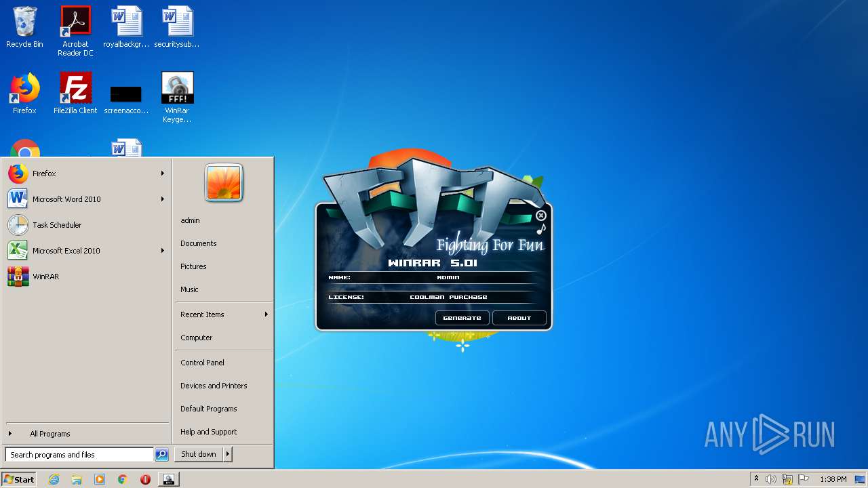
Task: Open the FileZilla Client desktop shortcut
Action: [x=75, y=94]
